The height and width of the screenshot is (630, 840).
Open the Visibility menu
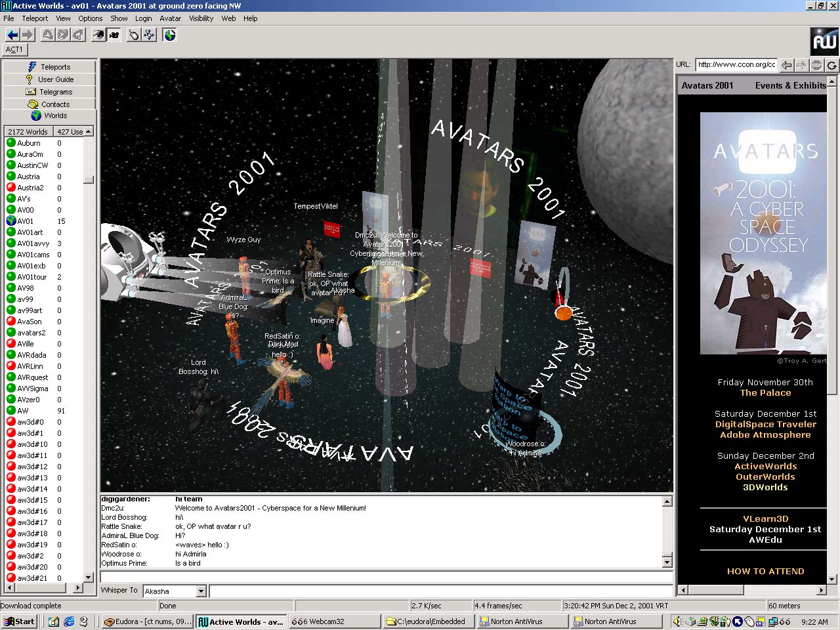coord(201,18)
